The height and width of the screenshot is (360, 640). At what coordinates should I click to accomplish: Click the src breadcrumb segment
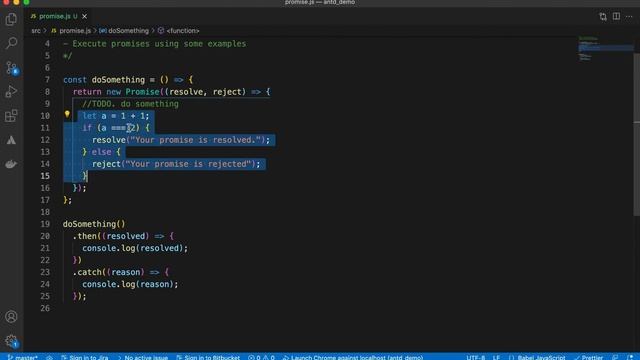pyautogui.click(x=36, y=31)
